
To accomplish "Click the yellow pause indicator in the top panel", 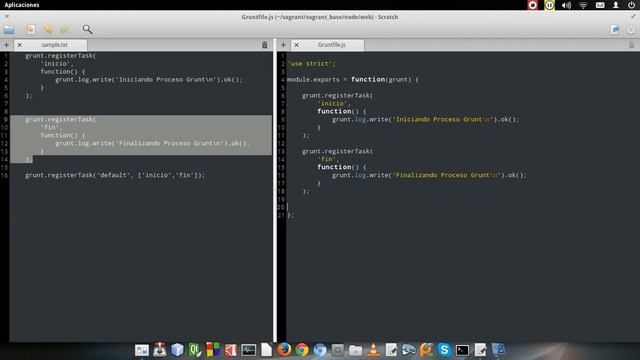I will 549,5.
